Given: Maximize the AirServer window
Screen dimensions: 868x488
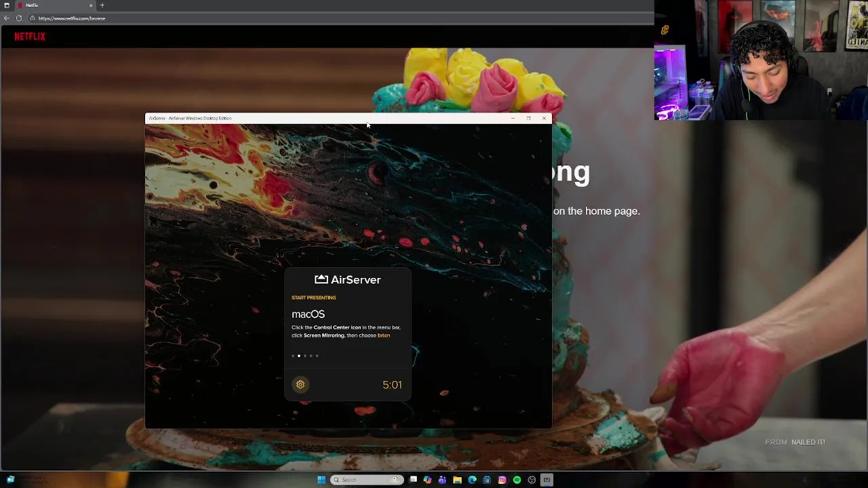Looking at the screenshot, I should [528, 118].
